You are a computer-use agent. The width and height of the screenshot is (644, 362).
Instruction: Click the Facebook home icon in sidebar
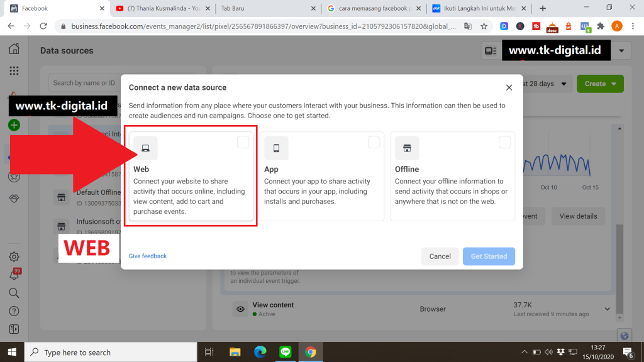tap(14, 50)
